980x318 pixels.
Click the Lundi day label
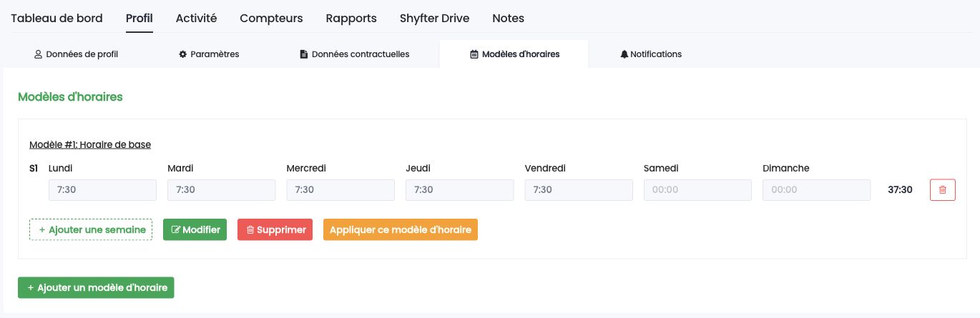pyautogui.click(x=61, y=169)
